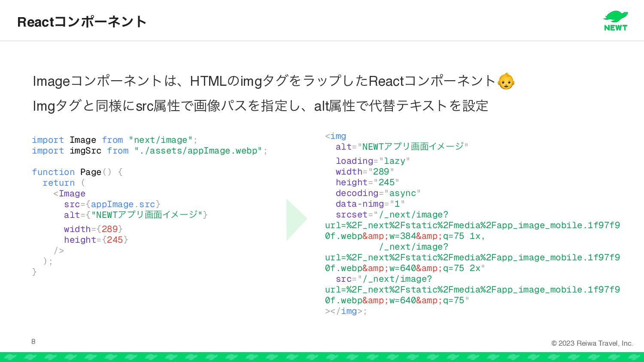Click the "<Image" opening tag
Viewport: 644px width, 362px height.
coord(70,193)
